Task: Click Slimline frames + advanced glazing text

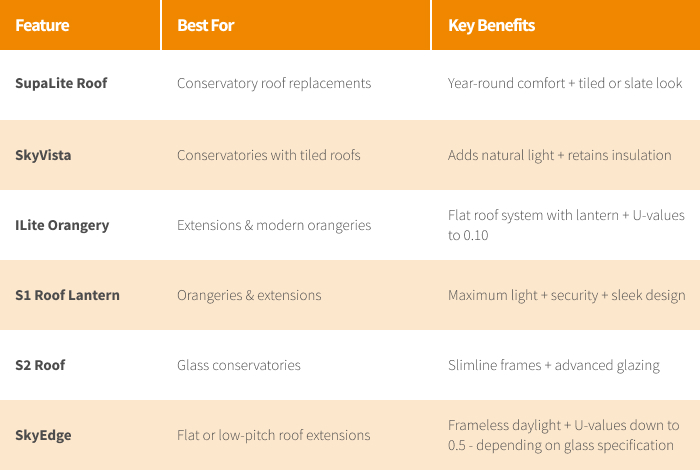Action: (x=553, y=365)
